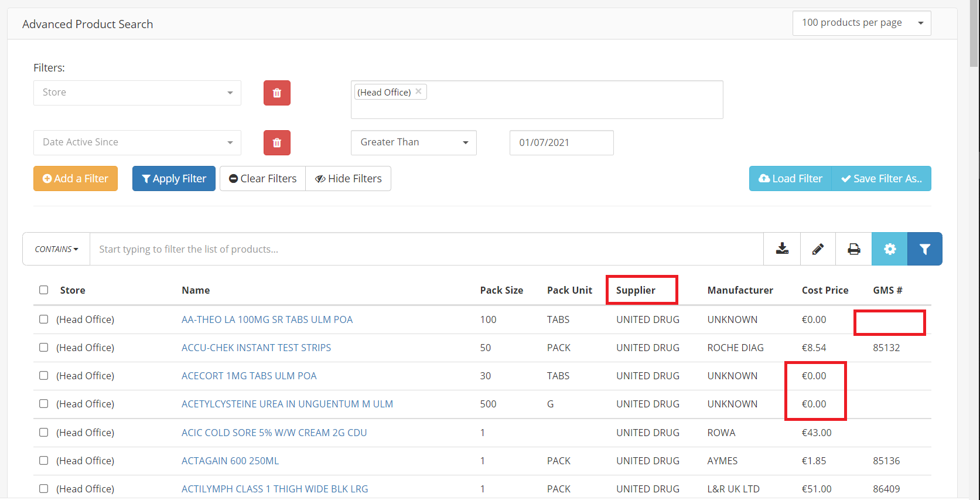Print the product list with printer icon
980x500 pixels.
pos(853,249)
